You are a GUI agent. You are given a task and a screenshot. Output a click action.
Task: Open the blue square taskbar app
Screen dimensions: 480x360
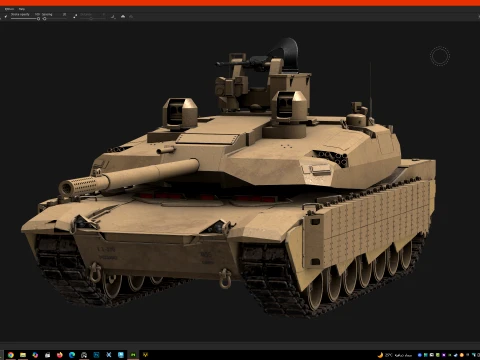(96, 355)
